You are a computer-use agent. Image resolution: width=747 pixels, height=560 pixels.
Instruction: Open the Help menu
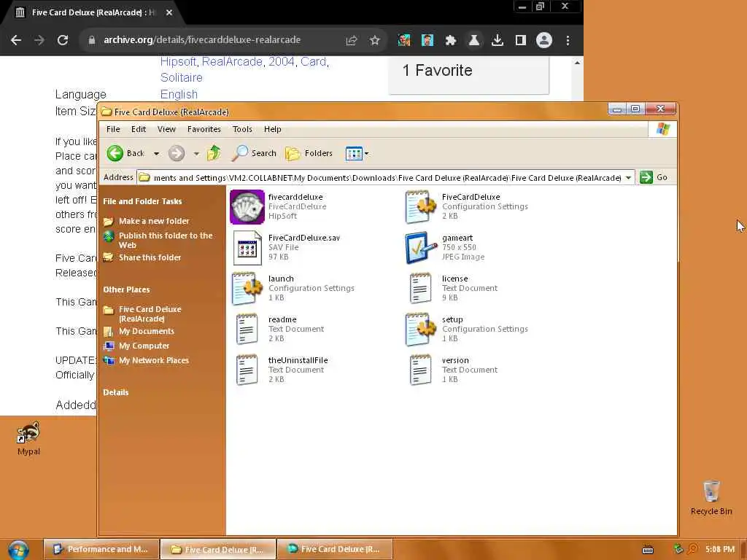pos(273,129)
